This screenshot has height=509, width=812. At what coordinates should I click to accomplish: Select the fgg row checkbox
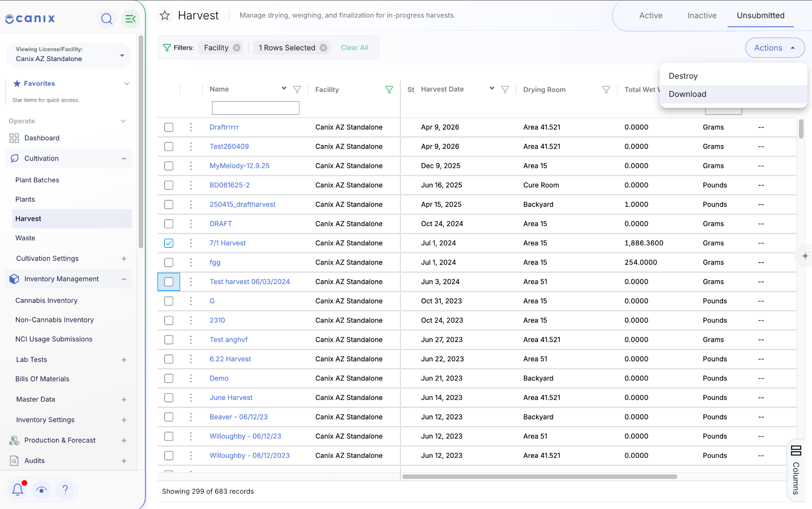pyautogui.click(x=169, y=262)
